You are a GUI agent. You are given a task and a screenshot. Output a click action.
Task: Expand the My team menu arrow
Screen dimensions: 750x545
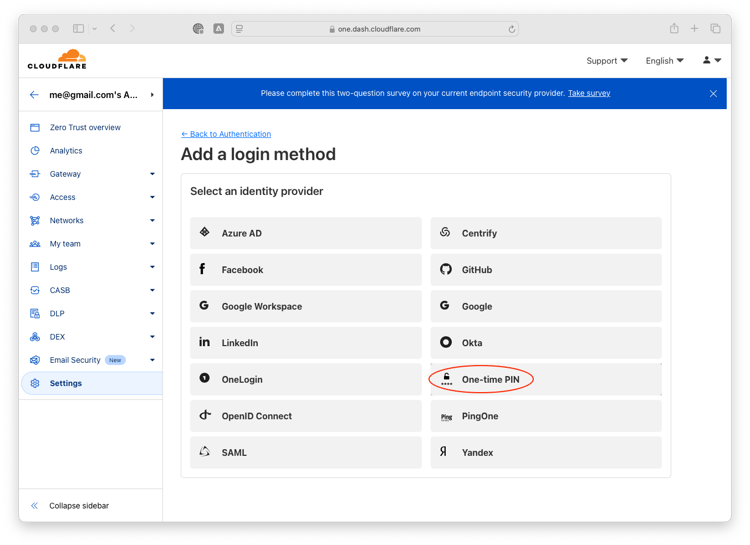pyautogui.click(x=152, y=244)
